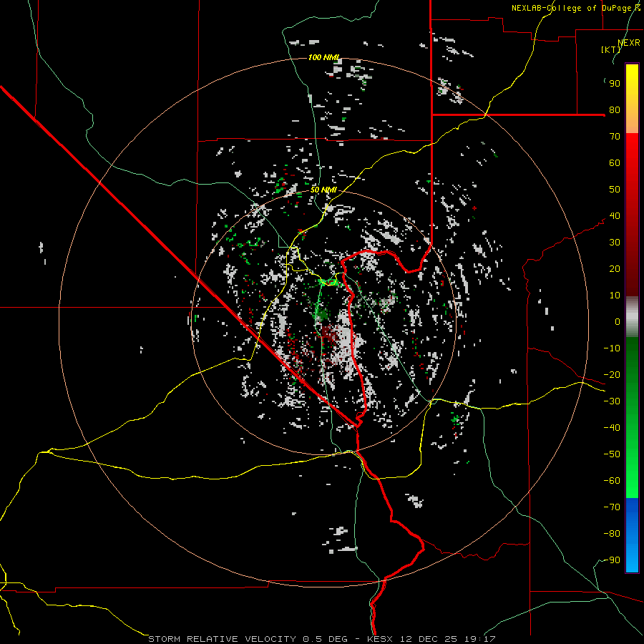Click the NEXR label above the legend
This screenshot has width=644, height=644.
click(629, 42)
